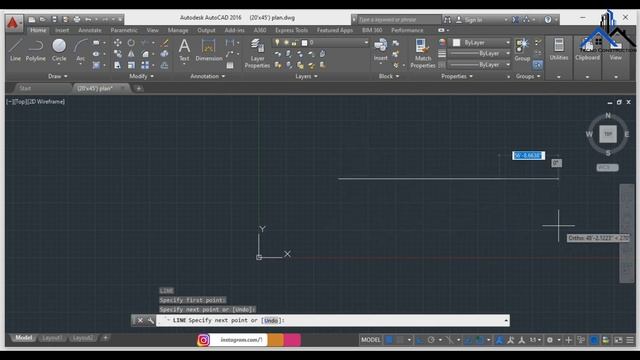Switch to the Layout1 tab
The image size is (640, 360).
coord(52,338)
